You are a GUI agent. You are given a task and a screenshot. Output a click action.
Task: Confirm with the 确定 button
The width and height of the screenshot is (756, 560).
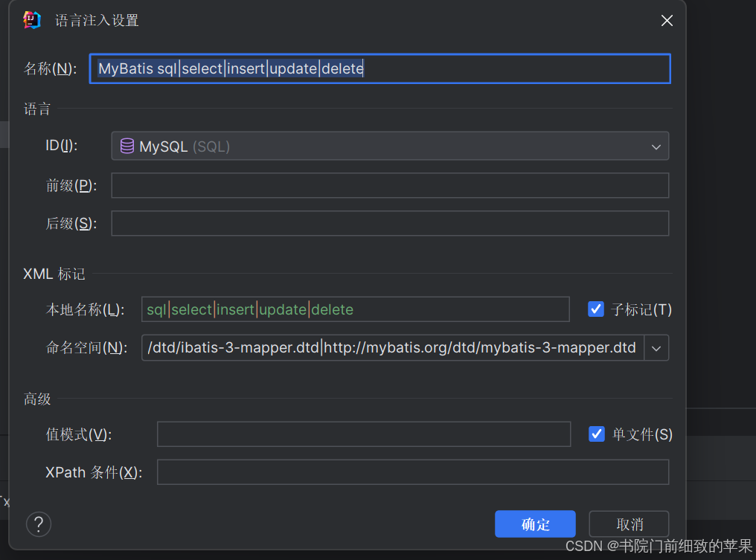535,524
